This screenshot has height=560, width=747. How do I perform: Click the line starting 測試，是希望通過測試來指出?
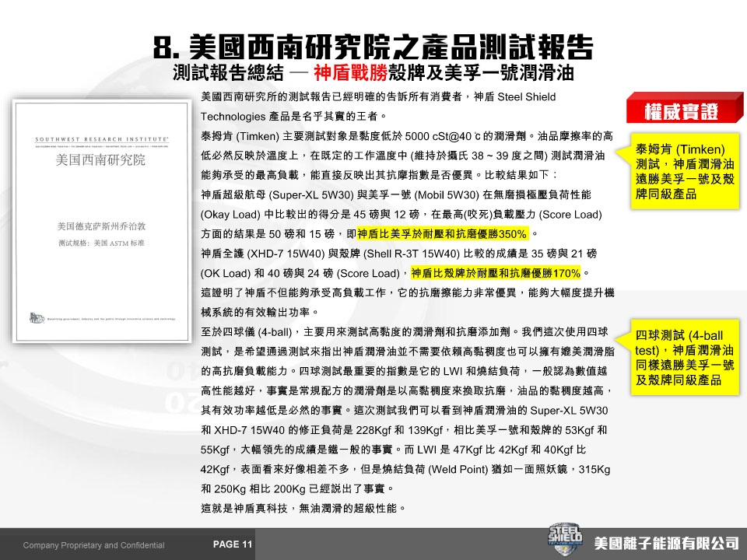tap(408, 352)
